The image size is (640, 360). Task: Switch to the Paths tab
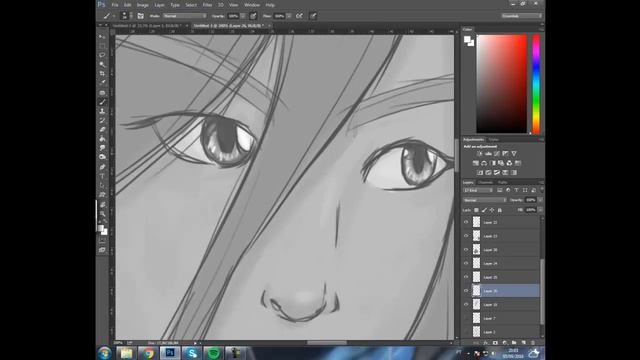[x=502, y=182]
